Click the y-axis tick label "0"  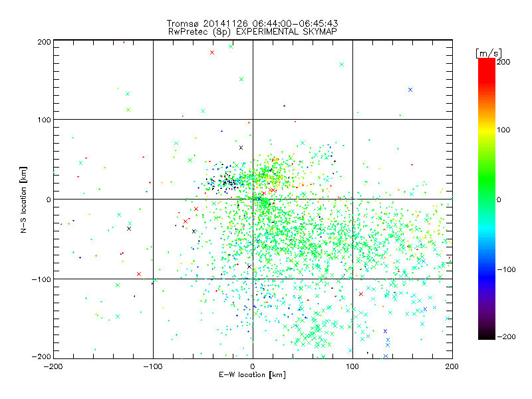coord(49,199)
